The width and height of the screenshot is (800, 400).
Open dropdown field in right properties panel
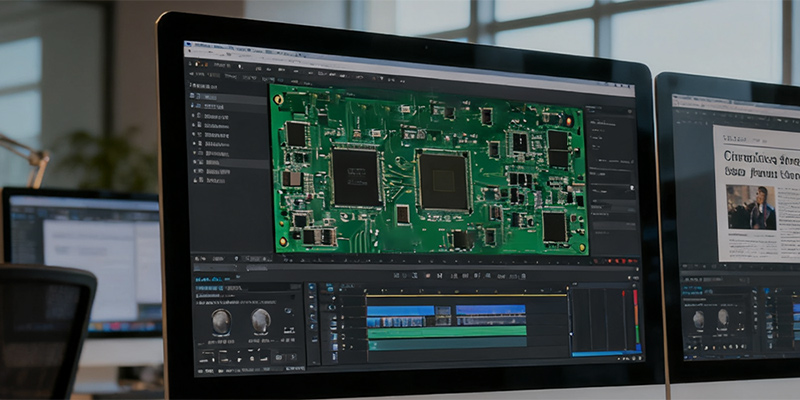pyautogui.click(x=610, y=188)
